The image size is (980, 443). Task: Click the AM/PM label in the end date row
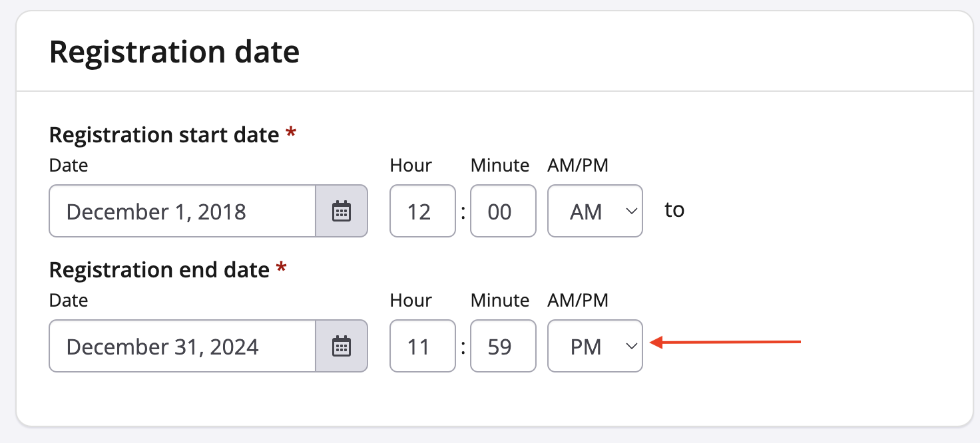578,300
